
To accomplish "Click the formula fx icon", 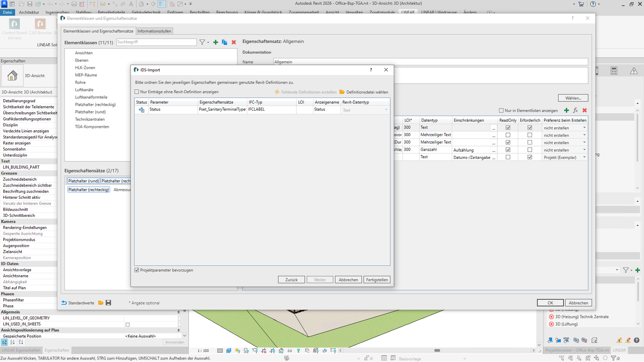I will pos(575,110).
